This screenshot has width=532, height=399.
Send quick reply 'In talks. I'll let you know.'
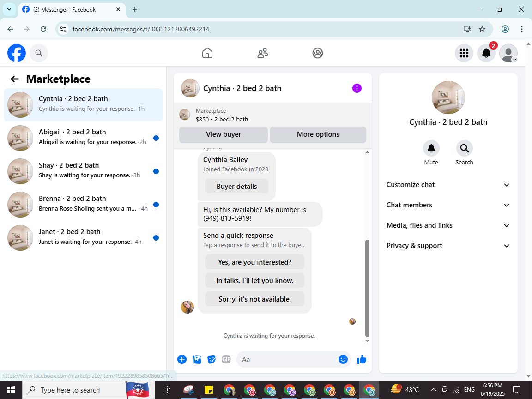coord(255,281)
